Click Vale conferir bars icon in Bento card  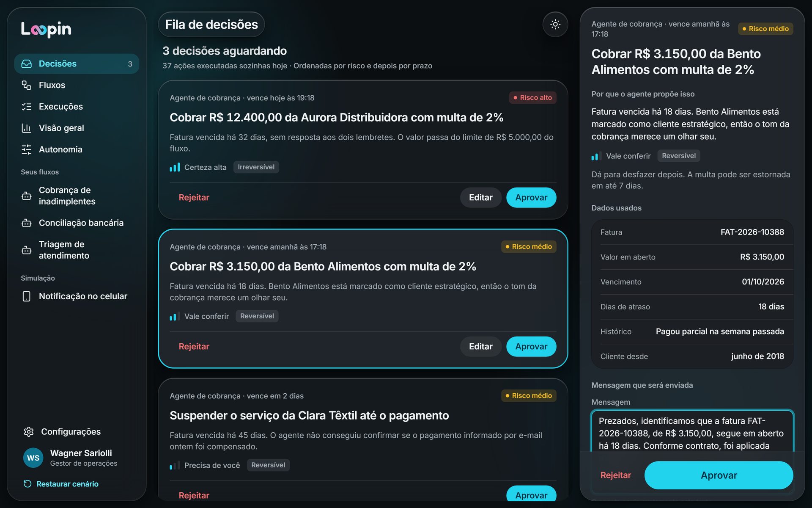pyautogui.click(x=175, y=316)
